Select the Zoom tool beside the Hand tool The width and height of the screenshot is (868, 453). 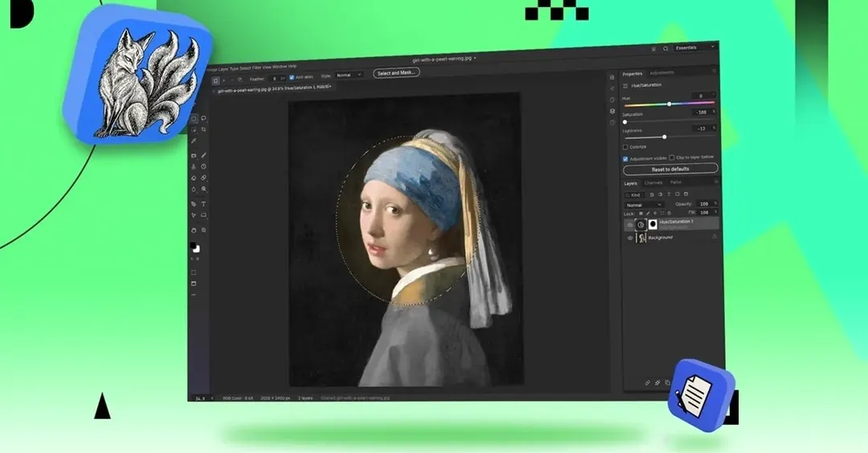[203, 230]
